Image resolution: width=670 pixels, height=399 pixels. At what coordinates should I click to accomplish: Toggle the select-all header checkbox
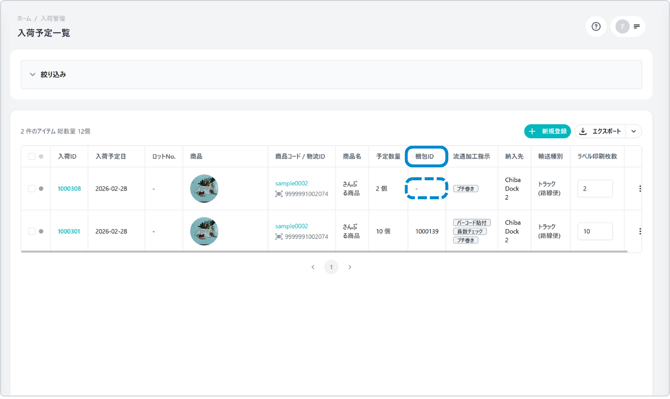point(32,156)
